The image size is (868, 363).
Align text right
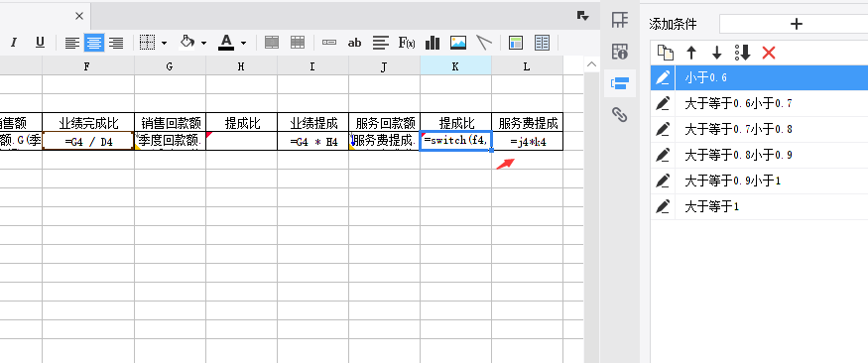(116, 43)
